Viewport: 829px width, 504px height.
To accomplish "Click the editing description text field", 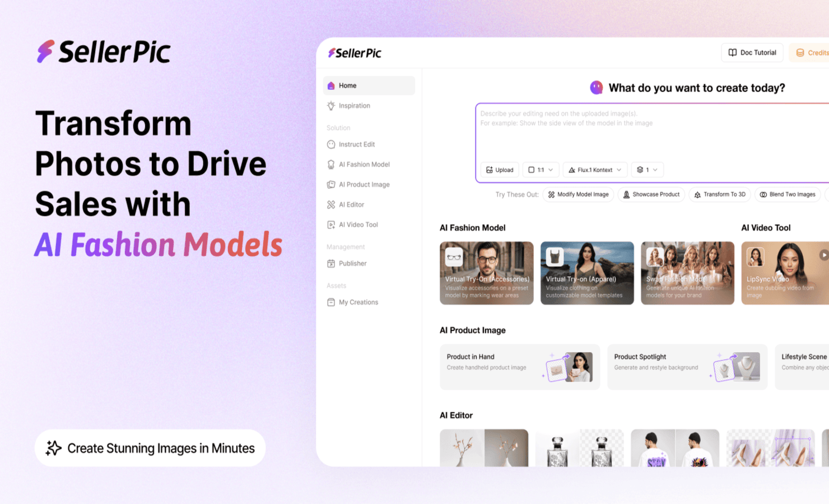I will point(650,134).
